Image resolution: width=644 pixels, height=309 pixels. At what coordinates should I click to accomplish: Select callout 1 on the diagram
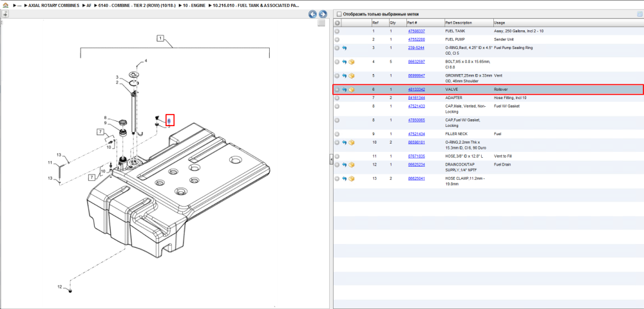pyautogui.click(x=160, y=39)
